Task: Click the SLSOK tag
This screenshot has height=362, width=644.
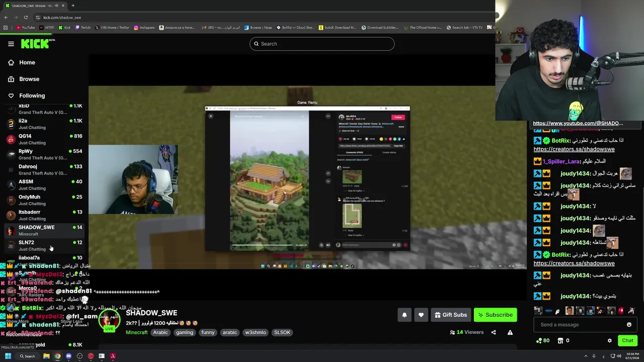Action: point(282,332)
